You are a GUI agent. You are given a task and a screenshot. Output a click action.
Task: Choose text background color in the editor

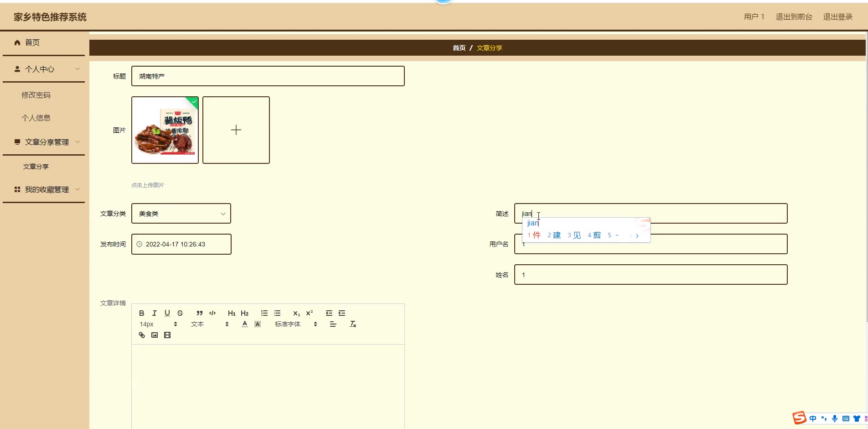(x=258, y=324)
